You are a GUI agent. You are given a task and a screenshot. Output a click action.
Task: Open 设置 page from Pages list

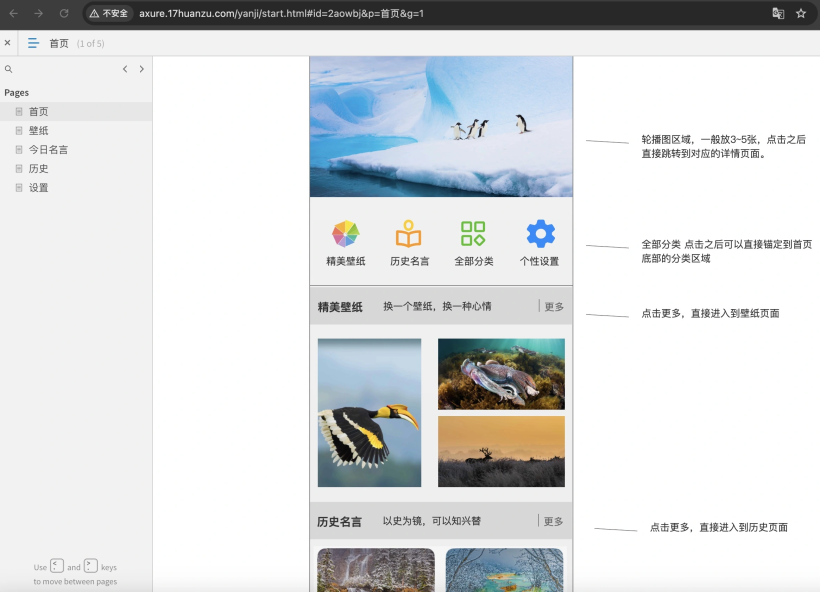pos(38,188)
